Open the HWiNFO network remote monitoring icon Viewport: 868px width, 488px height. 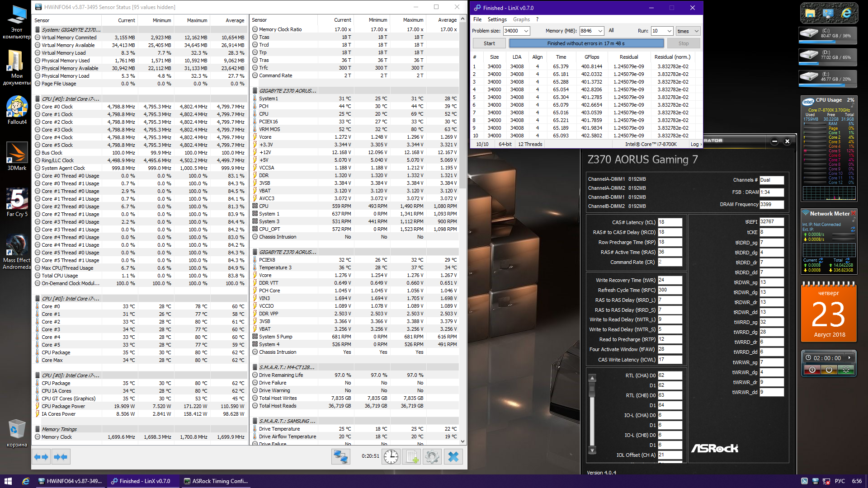[x=340, y=457]
